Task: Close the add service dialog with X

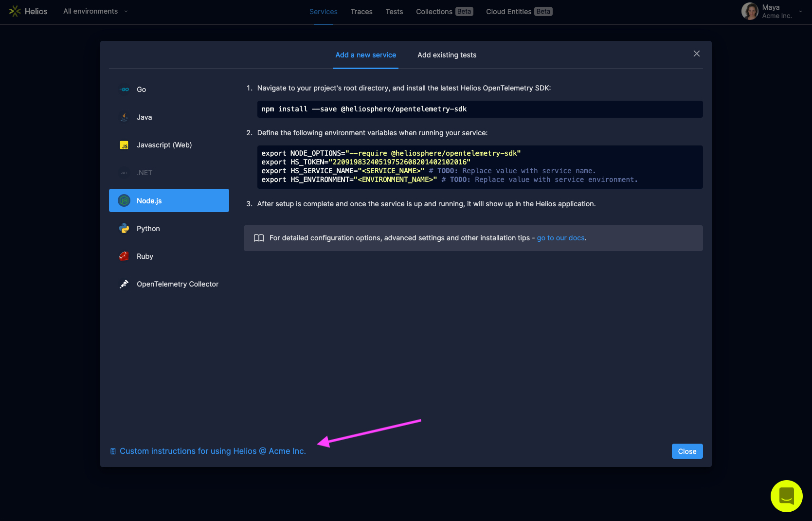Action: pos(697,54)
